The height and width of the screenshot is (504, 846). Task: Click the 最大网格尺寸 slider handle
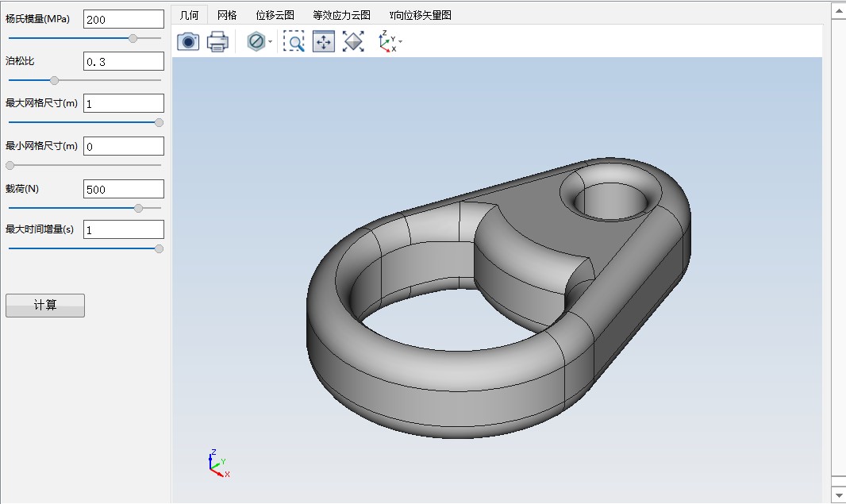pos(160,122)
